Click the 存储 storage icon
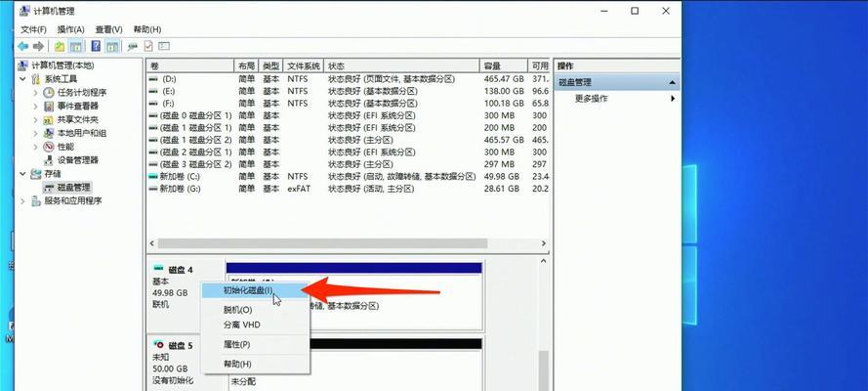The image size is (868, 391). coord(36,174)
